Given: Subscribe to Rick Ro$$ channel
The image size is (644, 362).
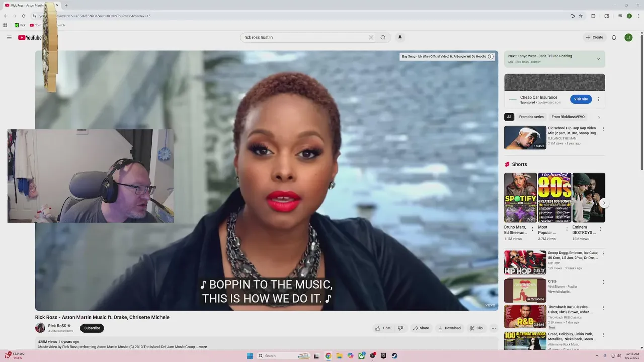Looking at the screenshot, I should [x=92, y=328].
